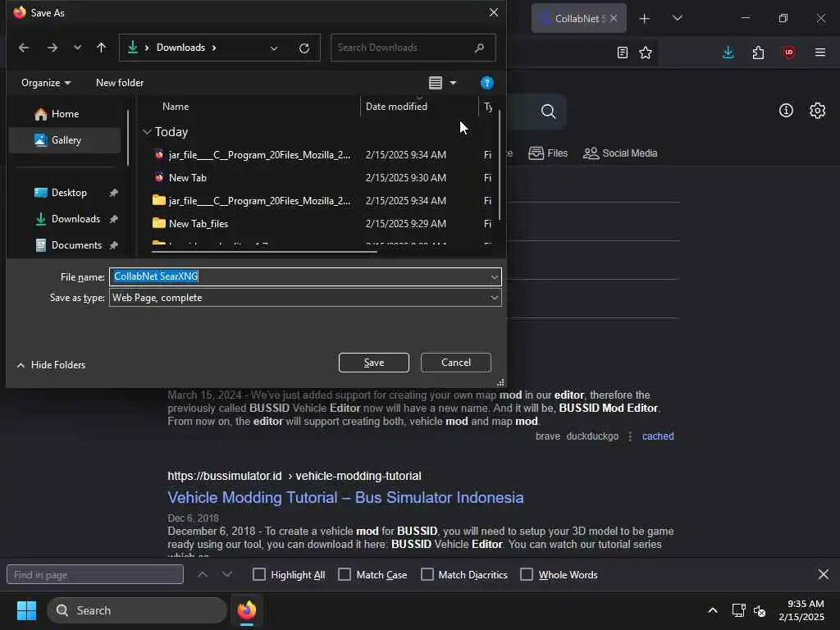Open view options dropdown arrow
This screenshot has width=840, height=630.
point(453,83)
